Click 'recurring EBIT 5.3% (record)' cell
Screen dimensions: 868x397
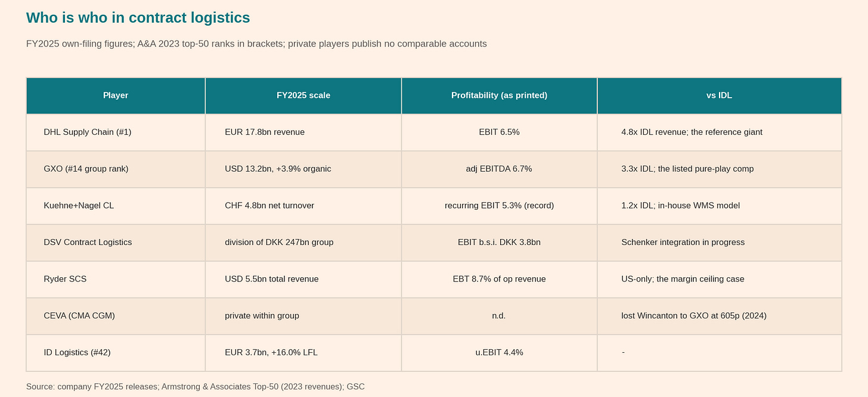point(499,206)
